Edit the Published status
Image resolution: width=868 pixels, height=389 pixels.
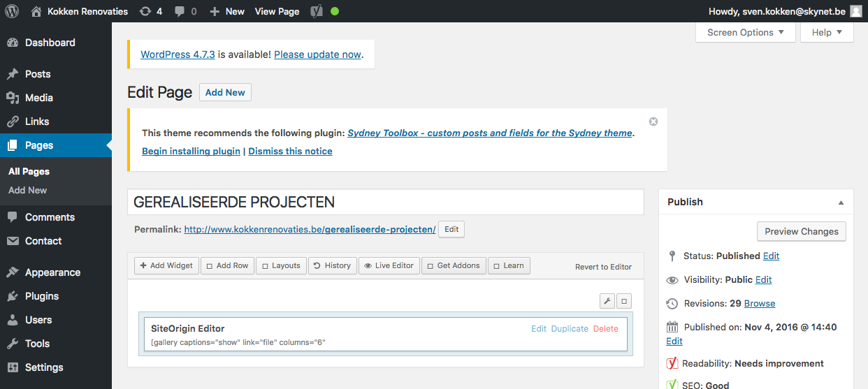[x=771, y=256]
